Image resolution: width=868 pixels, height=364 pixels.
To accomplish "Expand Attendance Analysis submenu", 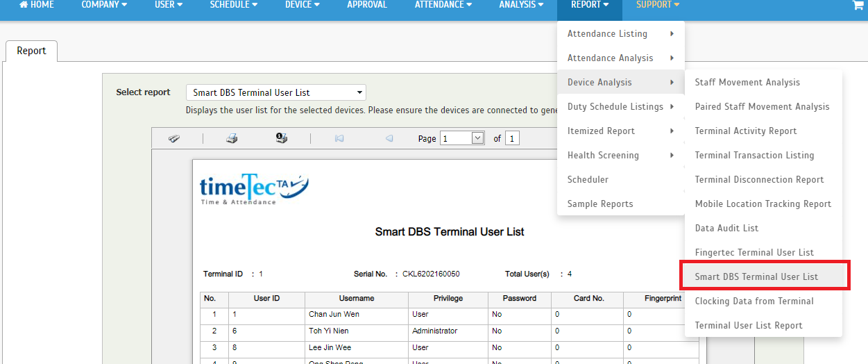I will (621, 58).
